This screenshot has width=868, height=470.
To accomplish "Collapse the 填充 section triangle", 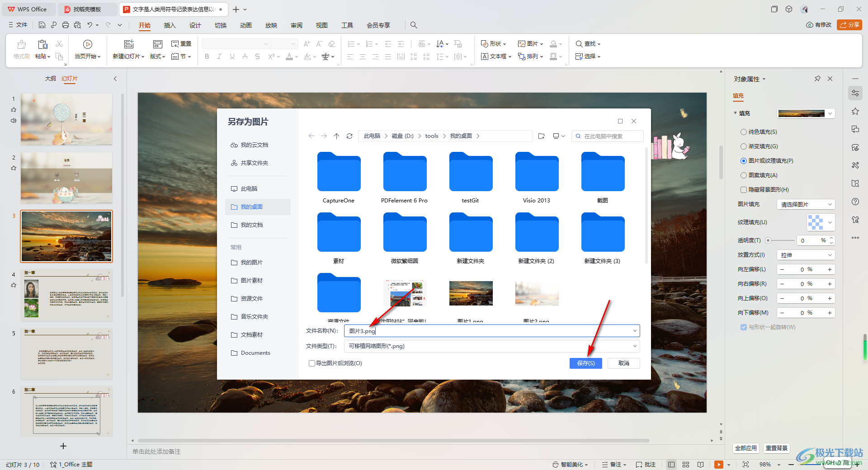I will (x=735, y=113).
